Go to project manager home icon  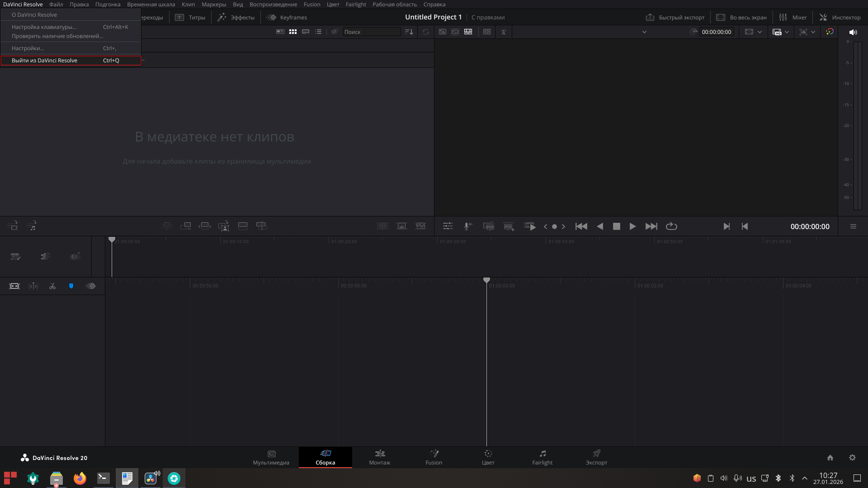[830, 458]
